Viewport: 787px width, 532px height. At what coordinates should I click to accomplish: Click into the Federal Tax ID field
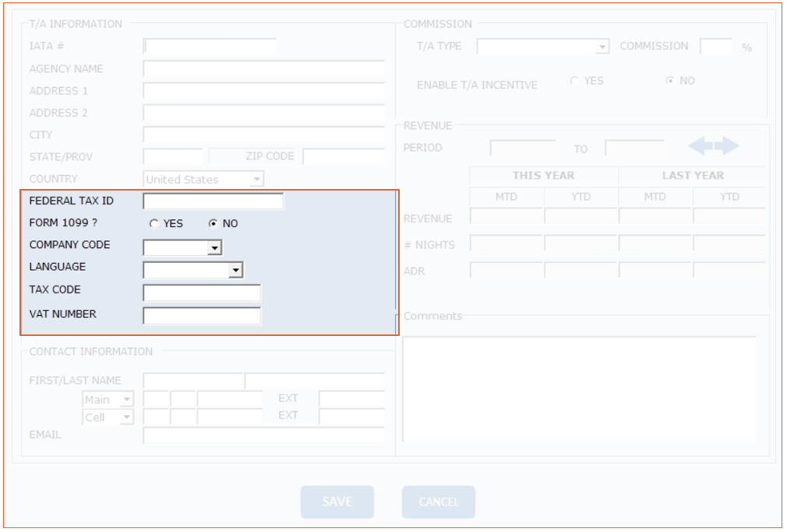pos(213,202)
